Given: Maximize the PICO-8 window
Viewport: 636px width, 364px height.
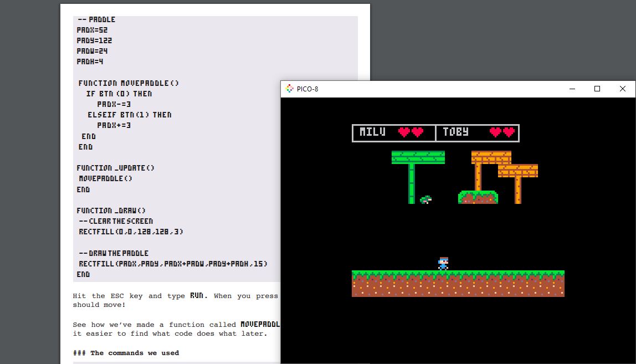Looking at the screenshot, I should [x=597, y=89].
